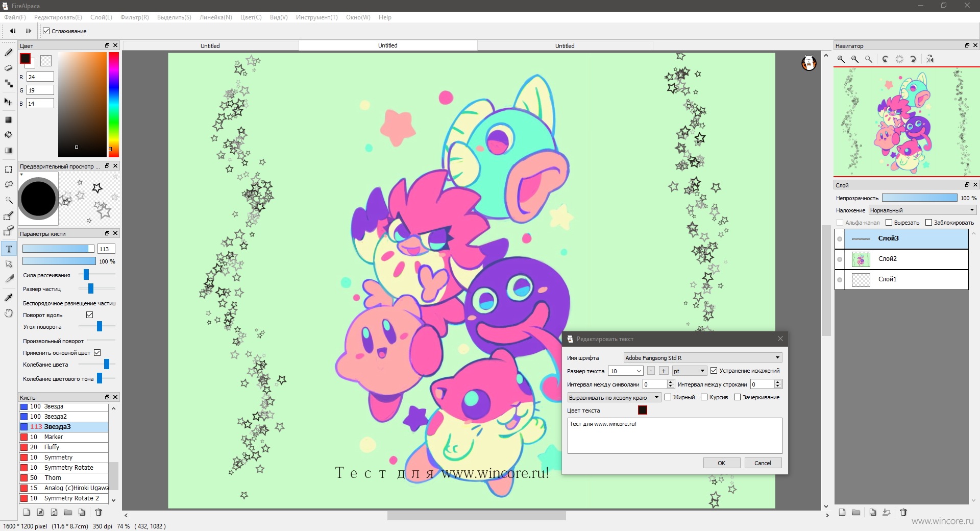980x531 pixels.
Task: Click the minus button for text size
Action: click(651, 371)
